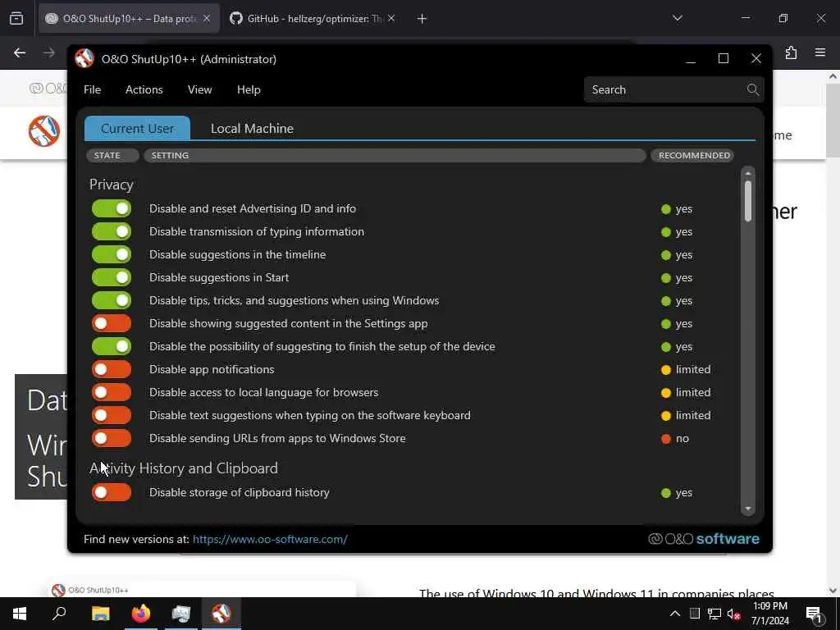Click the STATE column header

click(x=112, y=155)
